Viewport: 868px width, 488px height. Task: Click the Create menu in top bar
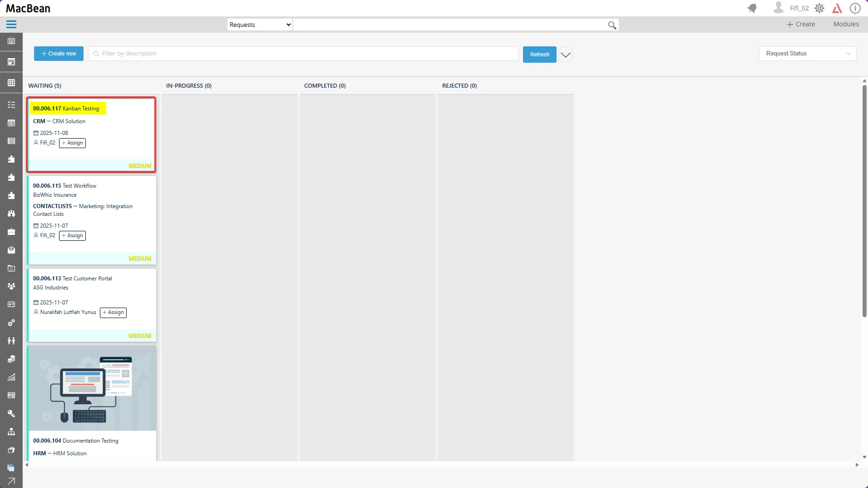pyautogui.click(x=801, y=24)
